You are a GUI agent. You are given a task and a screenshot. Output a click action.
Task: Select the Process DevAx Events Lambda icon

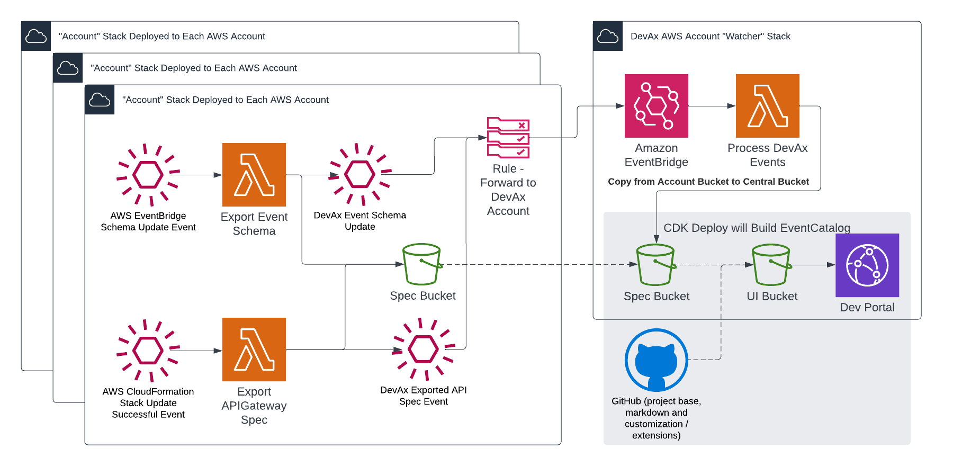pos(768,106)
